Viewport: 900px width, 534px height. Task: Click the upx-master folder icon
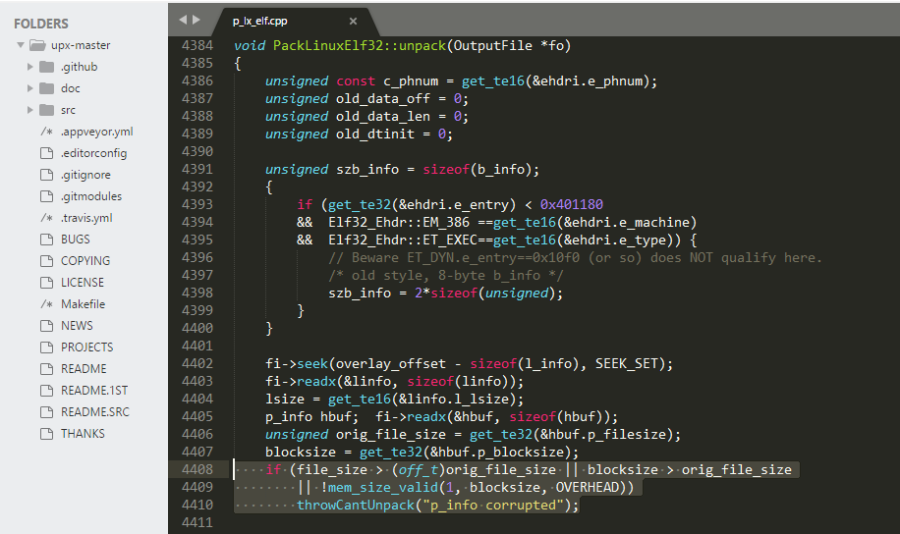[x=37, y=46]
